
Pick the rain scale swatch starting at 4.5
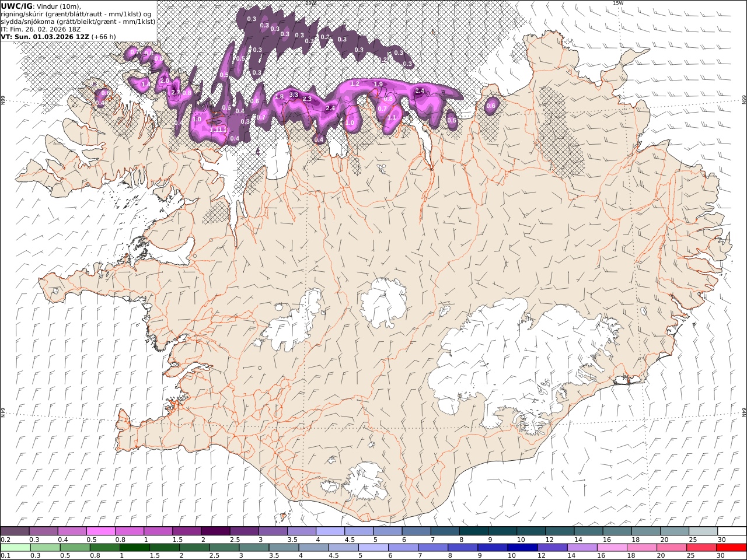tap(343, 548)
